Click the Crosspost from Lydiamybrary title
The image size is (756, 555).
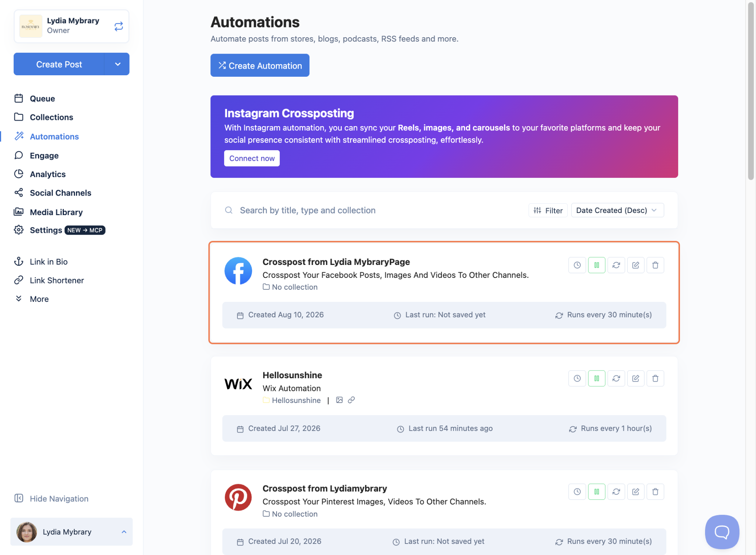[x=324, y=488]
